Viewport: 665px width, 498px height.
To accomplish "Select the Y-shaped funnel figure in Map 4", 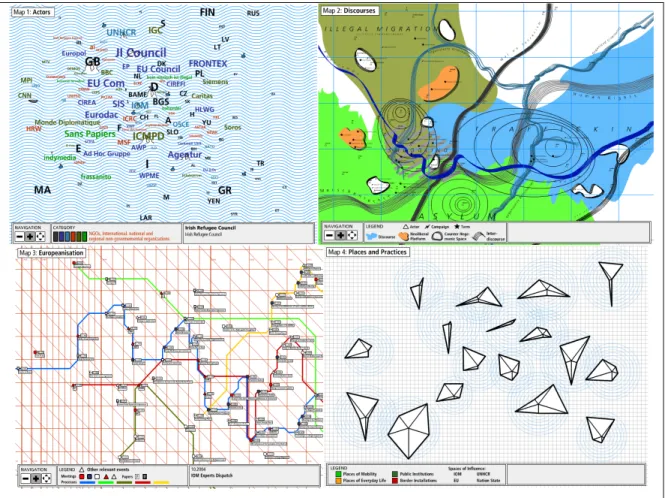I will pos(611,283).
